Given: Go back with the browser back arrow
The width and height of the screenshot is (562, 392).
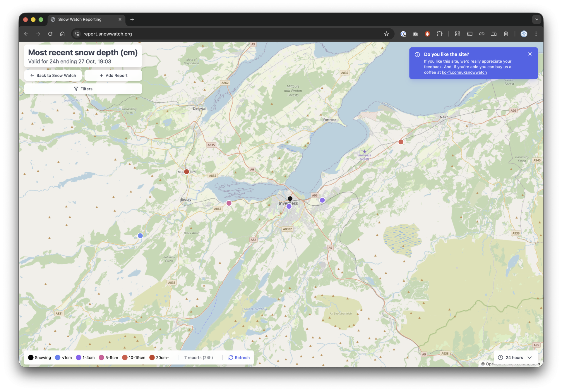Looking at the screenshot, I should 26,34.
